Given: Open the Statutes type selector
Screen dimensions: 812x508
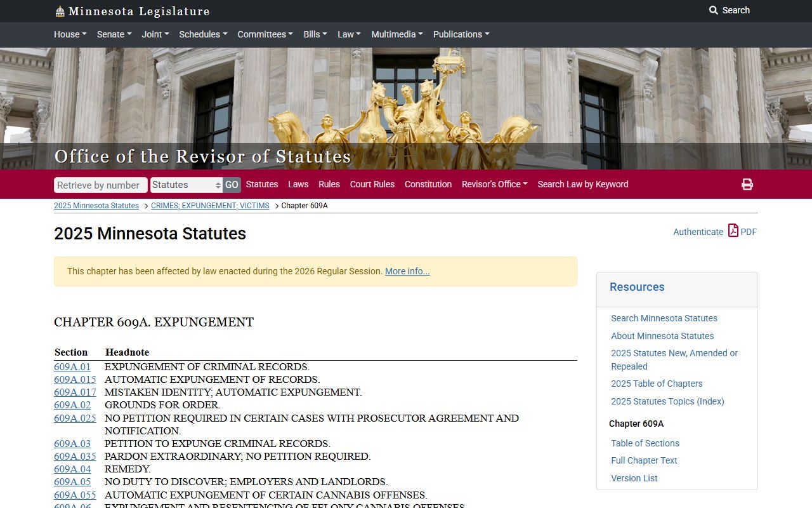Looking at the screenshot, I should [187, 185].
